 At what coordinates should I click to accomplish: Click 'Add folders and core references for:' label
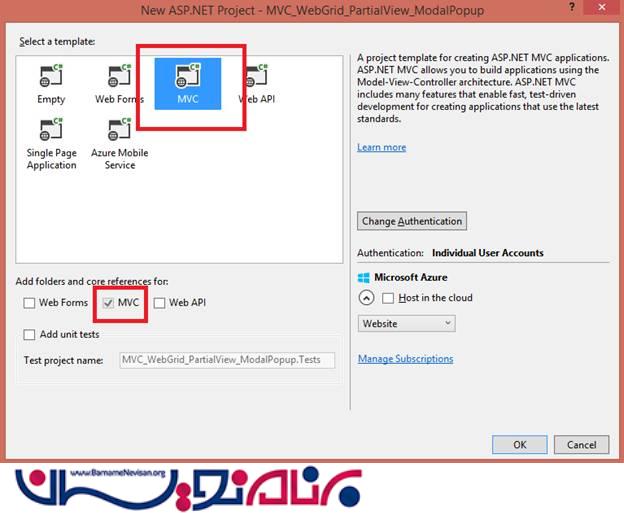92,281
